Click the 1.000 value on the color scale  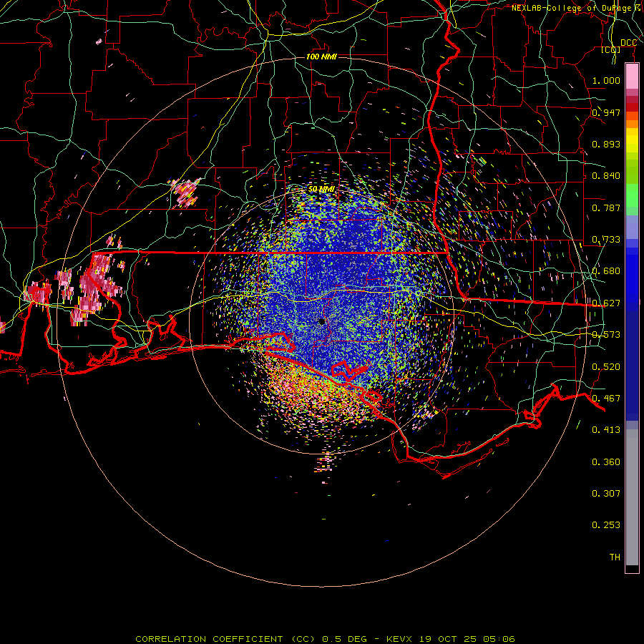point(606,80)
